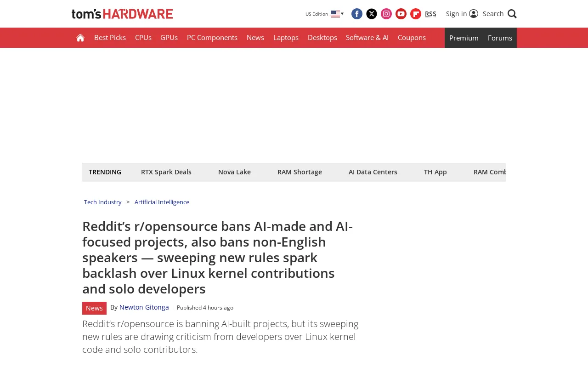588x368 pixels.
Task: Click the home icon in the navigation bar
Action: pos(80,38)
